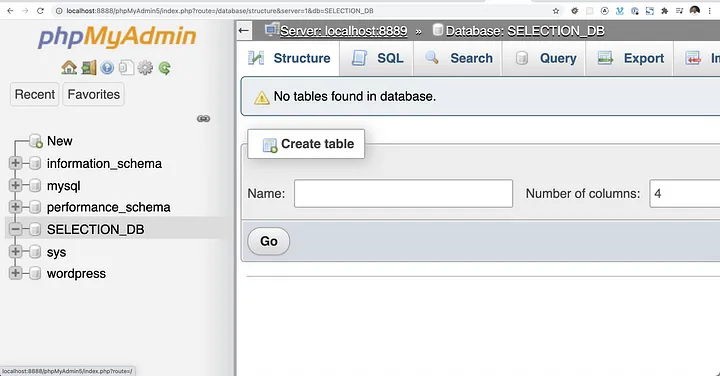Viewport: 720px width, 376px height.
Task: Expand the information_schema database tree
Action: 15,163
